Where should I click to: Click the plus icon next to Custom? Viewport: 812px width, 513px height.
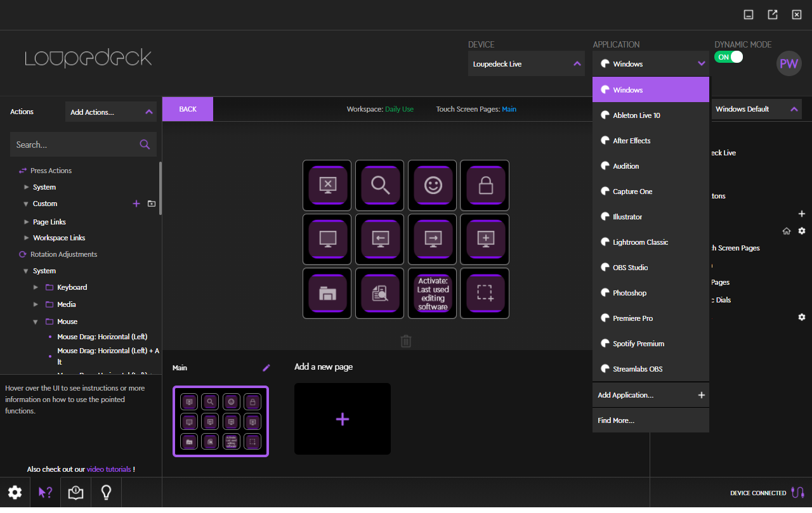(x=136, y=204)
